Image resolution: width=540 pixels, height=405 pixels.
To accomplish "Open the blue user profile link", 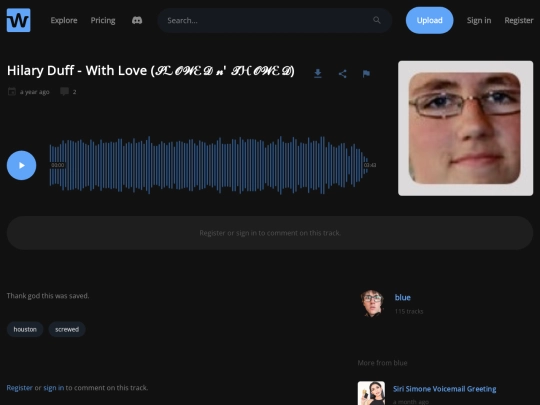I will point(402,298).
